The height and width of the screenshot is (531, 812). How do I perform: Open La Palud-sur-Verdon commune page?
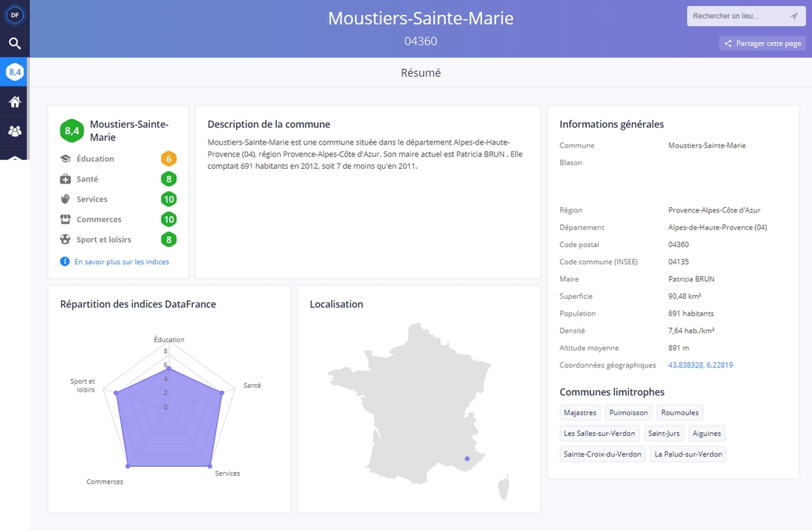687,454
